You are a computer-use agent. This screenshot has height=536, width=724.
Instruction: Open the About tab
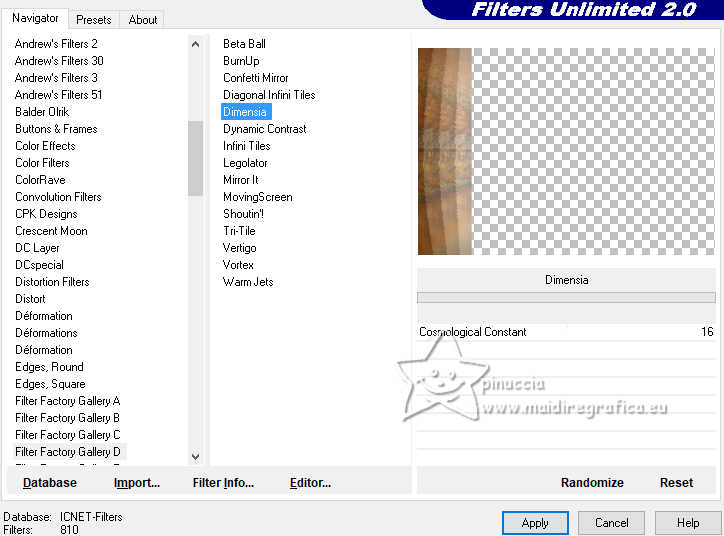coord(143,20)
